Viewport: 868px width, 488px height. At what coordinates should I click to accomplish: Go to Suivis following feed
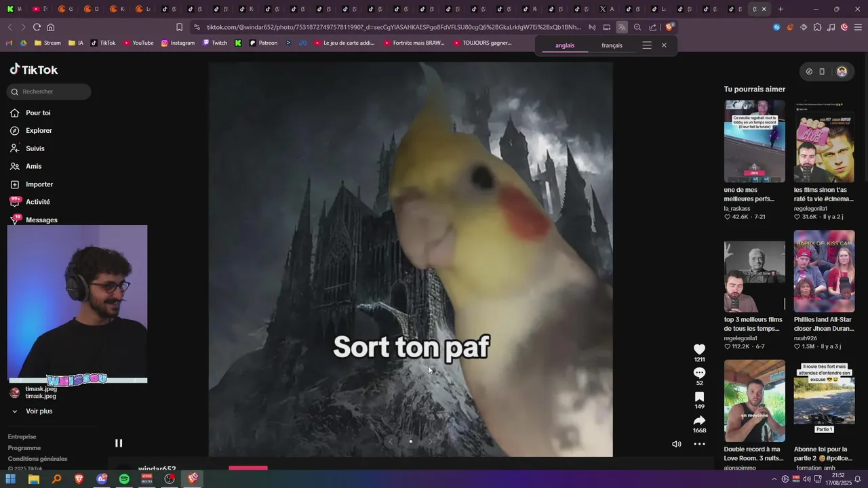(28, 148)
